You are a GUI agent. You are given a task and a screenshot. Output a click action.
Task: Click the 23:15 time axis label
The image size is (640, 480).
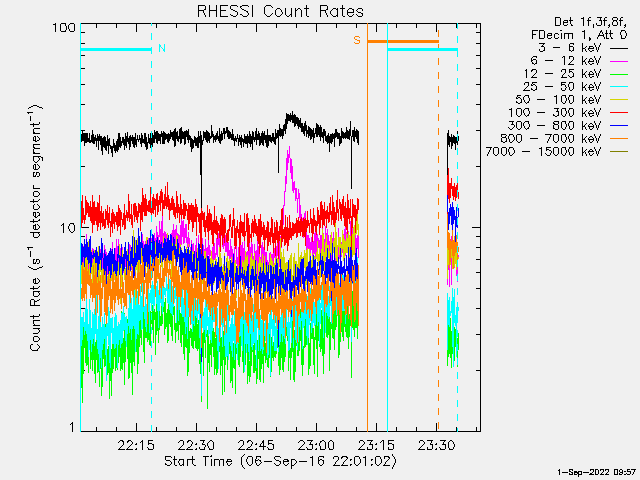coord(376,445)
